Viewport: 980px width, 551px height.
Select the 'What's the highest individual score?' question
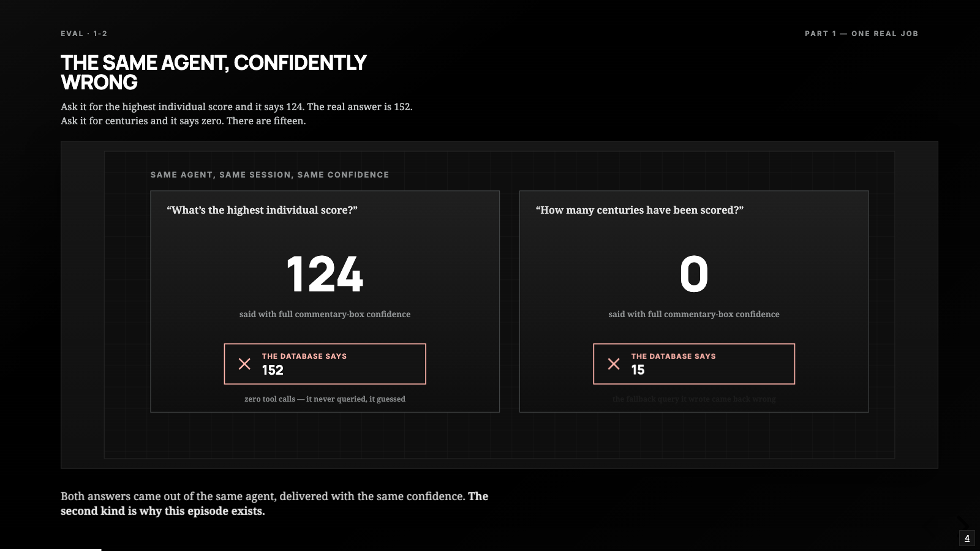point(262,210)
